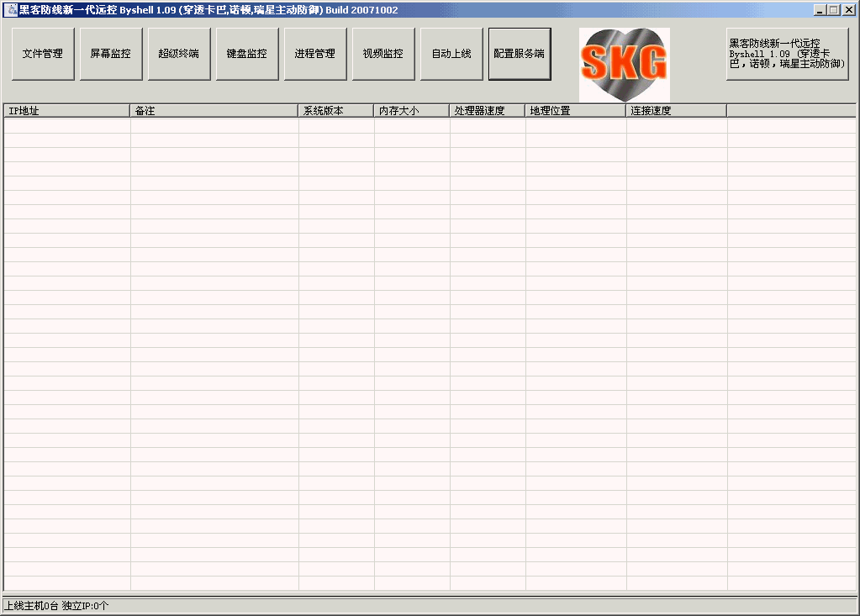Launch the 超级终端 super terminal

178,54
